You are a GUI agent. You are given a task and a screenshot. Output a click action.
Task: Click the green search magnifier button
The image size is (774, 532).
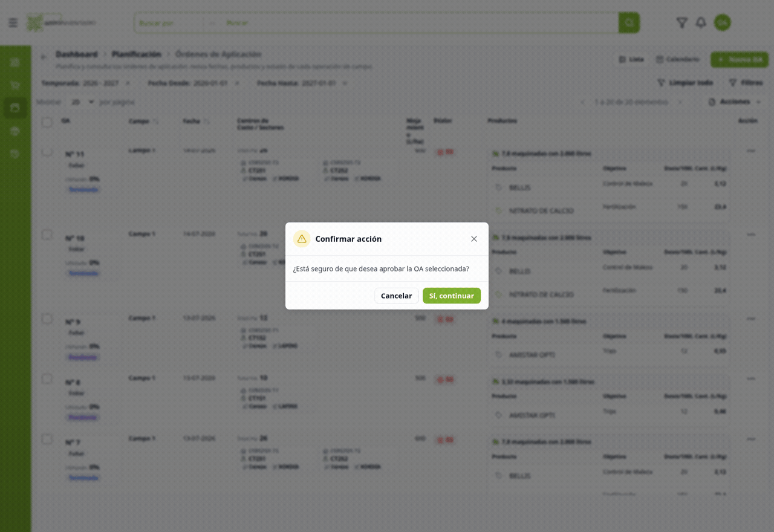click(629, 23)
